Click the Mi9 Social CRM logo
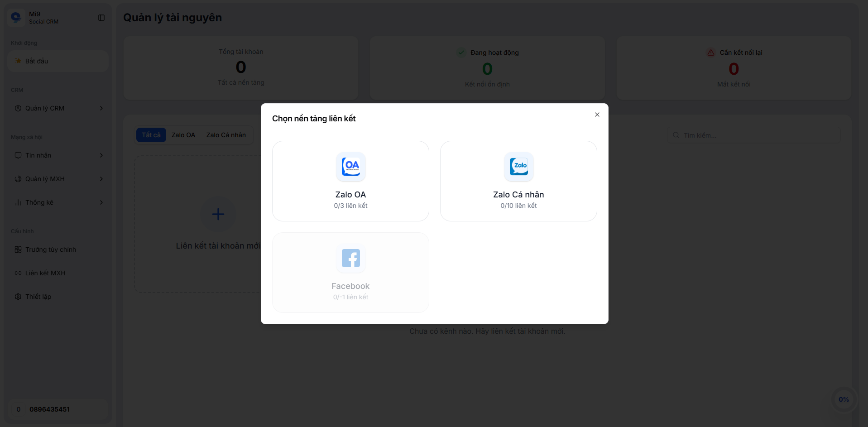 click(16, 18)
